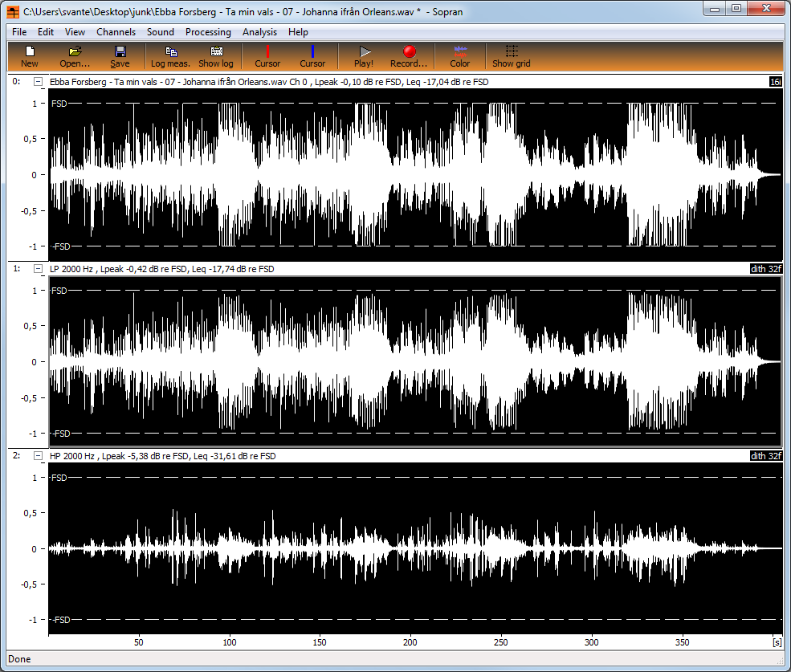Open the Channels menu
791x672 pixels.
pos(116,32)
